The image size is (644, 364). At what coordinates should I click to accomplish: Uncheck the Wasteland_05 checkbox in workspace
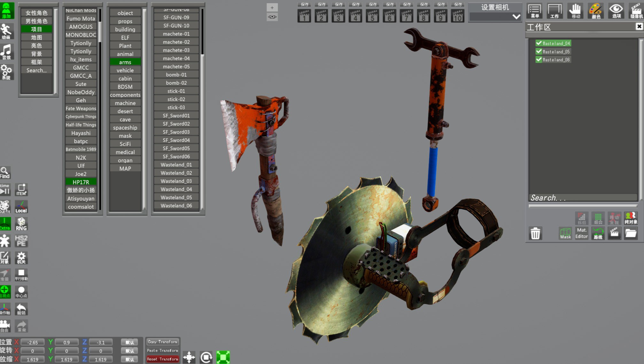(539, 51)
